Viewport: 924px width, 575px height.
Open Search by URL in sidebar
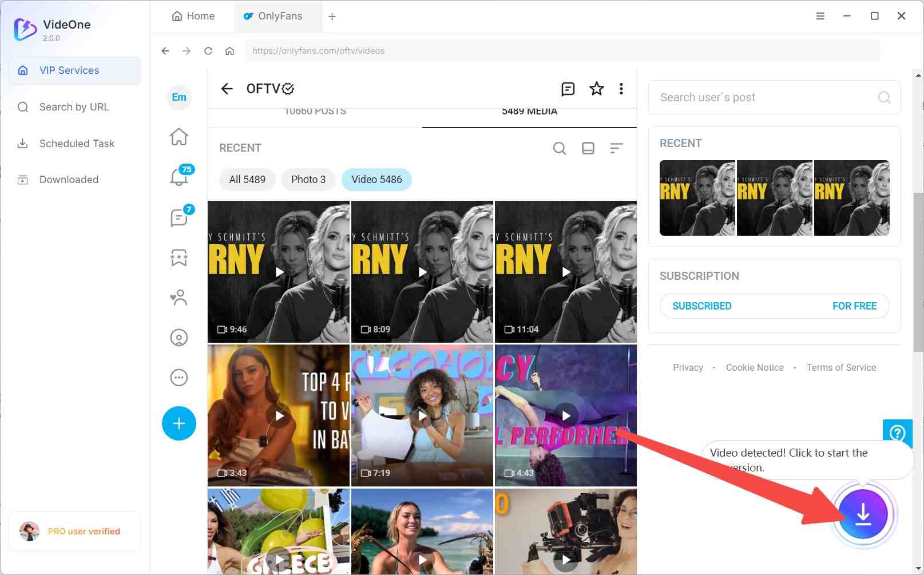[x=74, y=107]
